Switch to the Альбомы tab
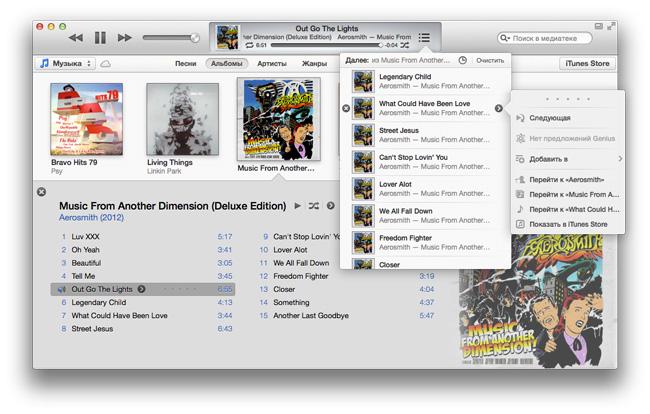 click(227, 63)
